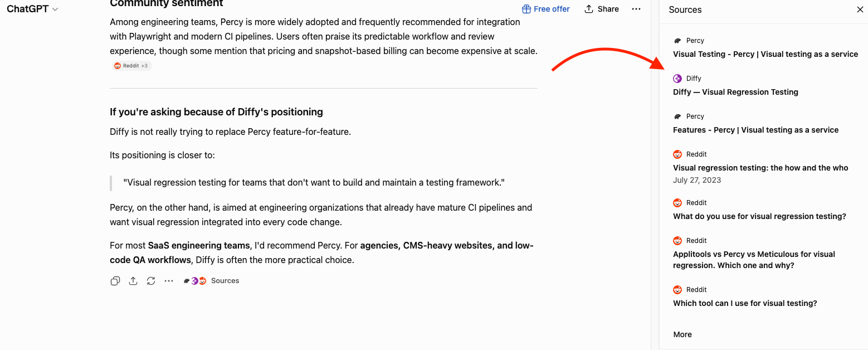868x350 pixels.
Task: Expand the Reddit +3 citation chip
Action: tap(131, 66)
